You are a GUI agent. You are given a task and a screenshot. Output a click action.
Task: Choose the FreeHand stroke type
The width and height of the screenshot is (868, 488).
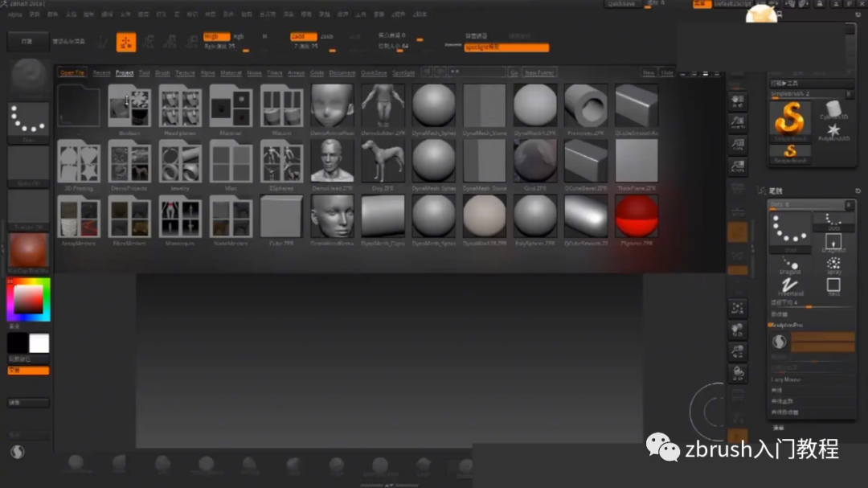[x=790, y=287]
